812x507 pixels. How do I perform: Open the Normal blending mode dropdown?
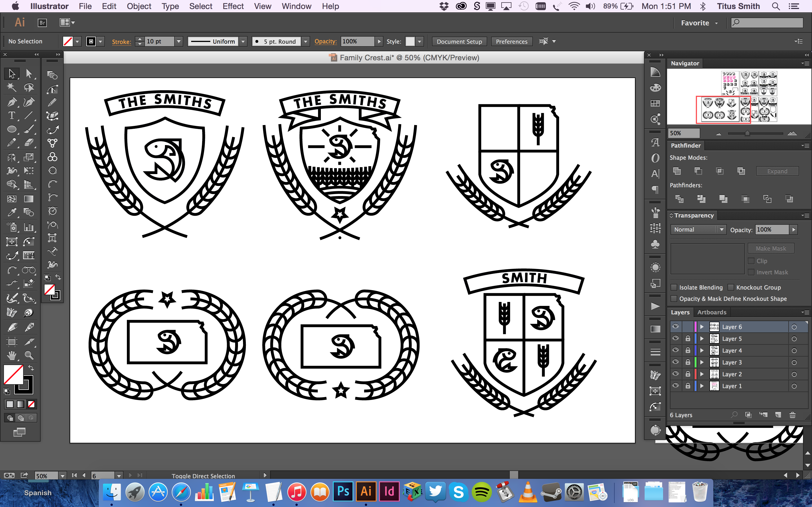pyautogui.click(x=698, y=230)
